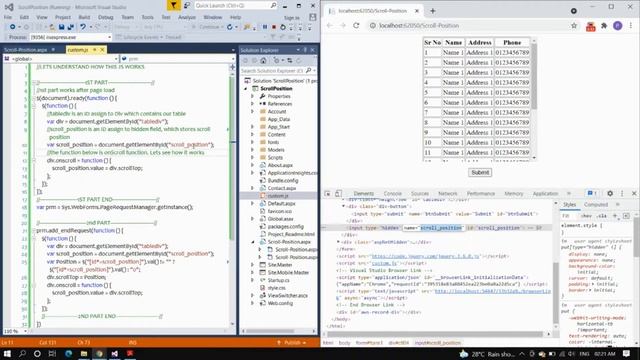Image resolution: width=640 pixels, height=360 pixels.
Task: Click the yellow notification filter flag icon
Action: tap(173, 5)
